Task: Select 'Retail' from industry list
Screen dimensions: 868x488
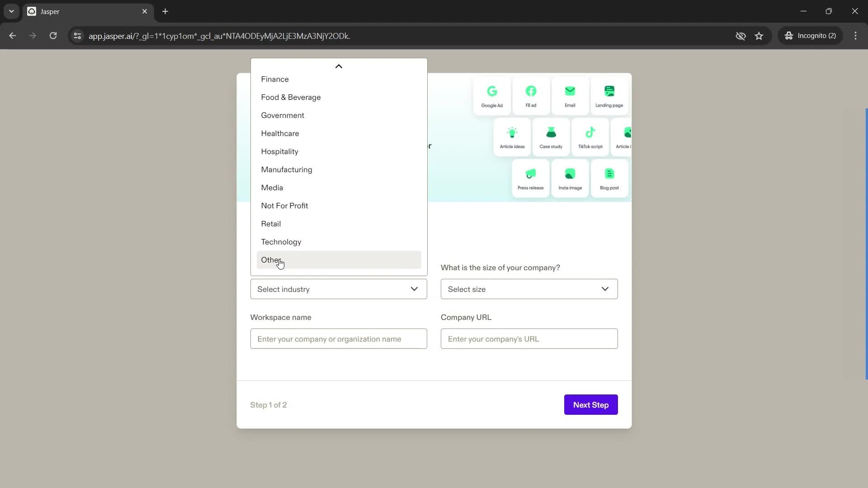Action: tap(272, 224)
